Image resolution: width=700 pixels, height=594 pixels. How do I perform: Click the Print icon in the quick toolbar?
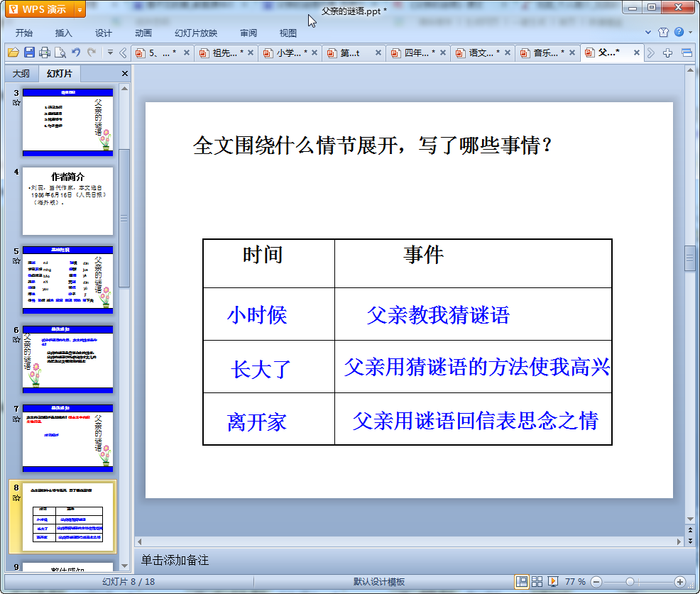45,53
